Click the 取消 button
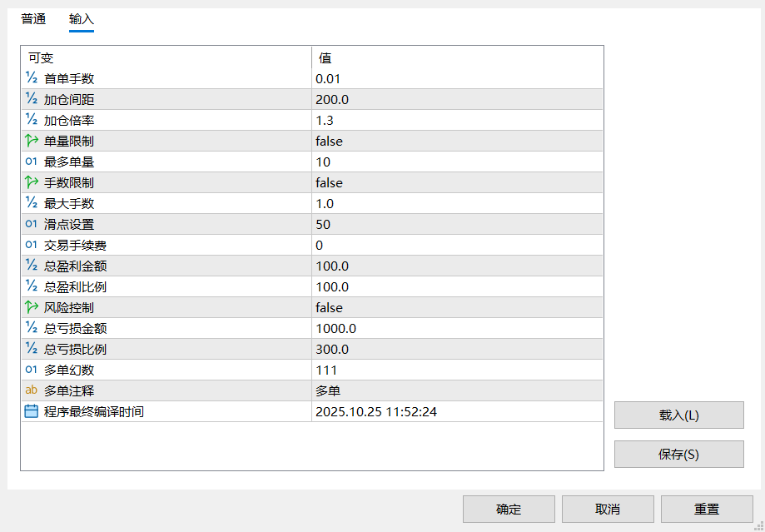 pos(608,509)
